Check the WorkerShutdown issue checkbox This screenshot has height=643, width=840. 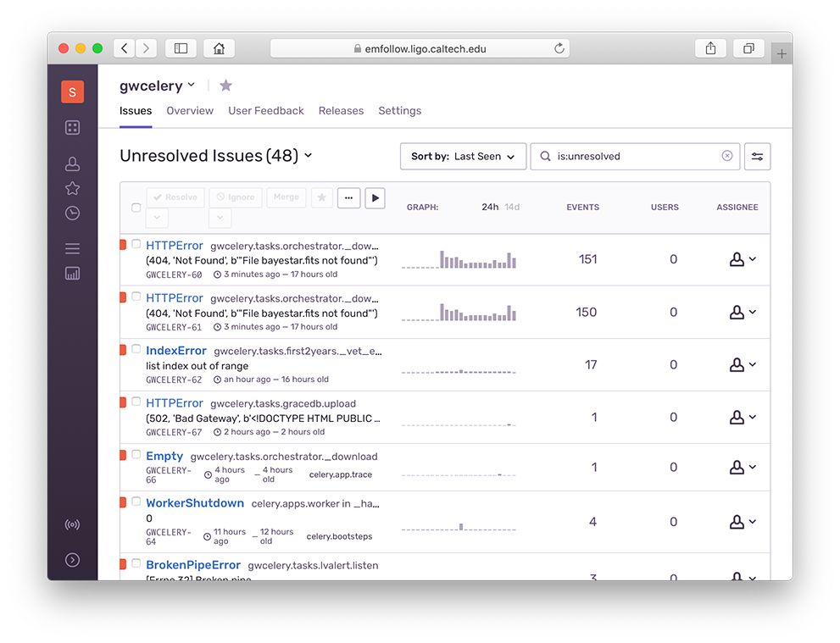click(x=136, y=502)
